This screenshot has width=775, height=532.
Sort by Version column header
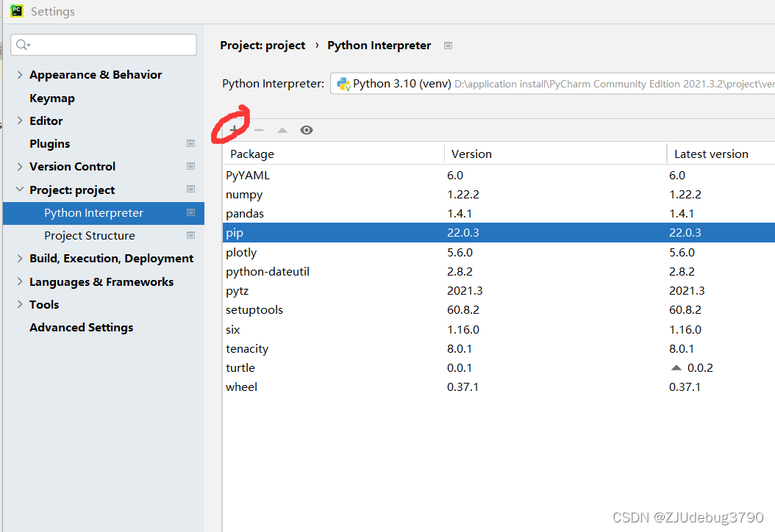[x=556, y=154]
